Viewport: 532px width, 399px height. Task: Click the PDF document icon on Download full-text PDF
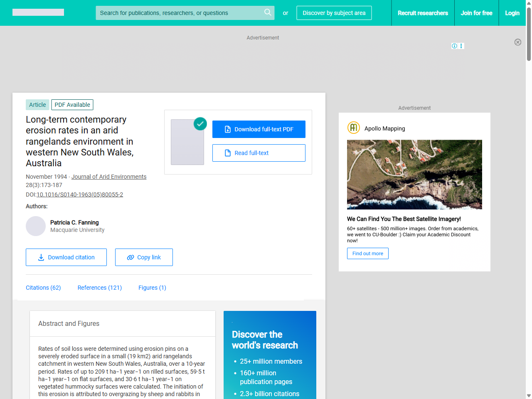click(x=227, y=129)
